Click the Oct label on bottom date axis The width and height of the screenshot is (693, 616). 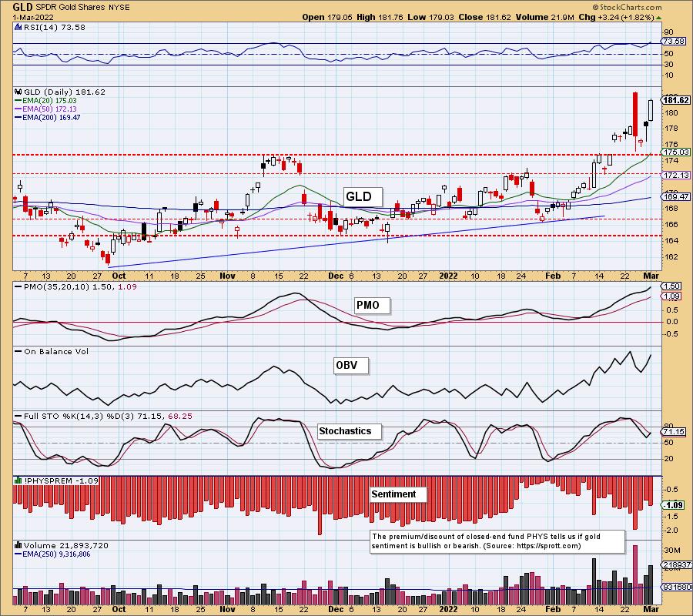[119, 609]
